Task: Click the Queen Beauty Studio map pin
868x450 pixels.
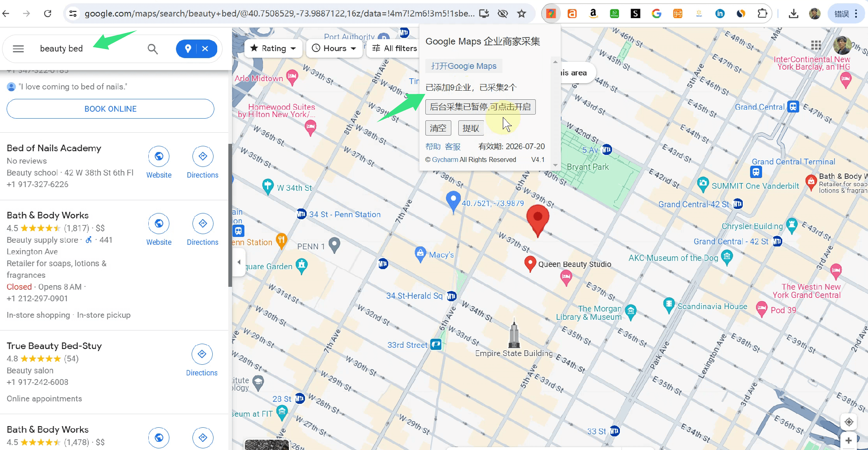Action: point(530,263)
